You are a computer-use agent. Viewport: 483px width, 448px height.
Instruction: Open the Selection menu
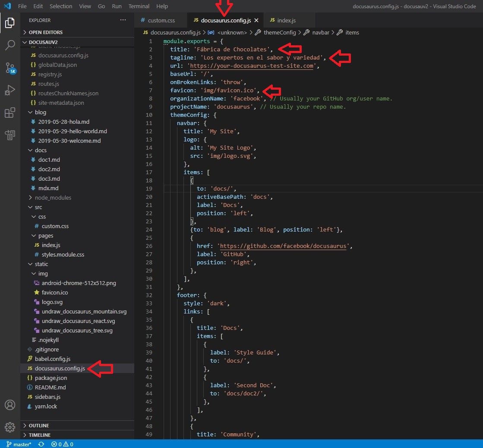pyautogui.click(x=61, y=6)
